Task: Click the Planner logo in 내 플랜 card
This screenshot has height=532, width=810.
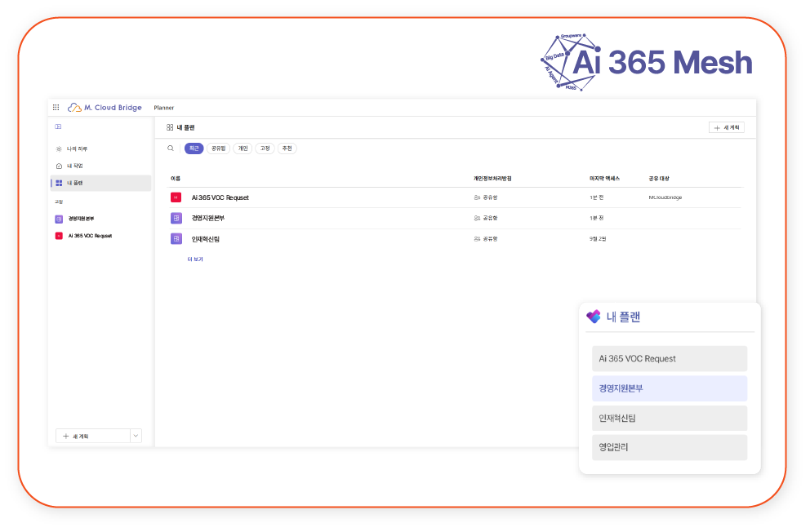Action: 594,317
